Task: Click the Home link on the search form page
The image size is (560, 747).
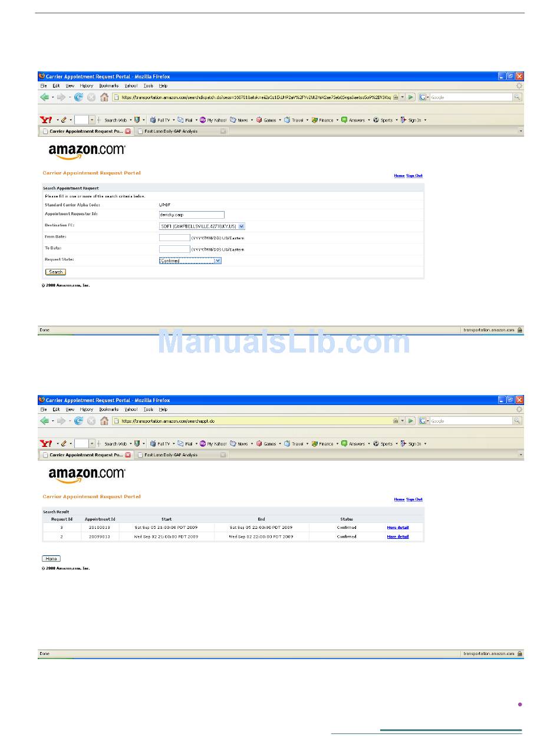Action: 399,176
